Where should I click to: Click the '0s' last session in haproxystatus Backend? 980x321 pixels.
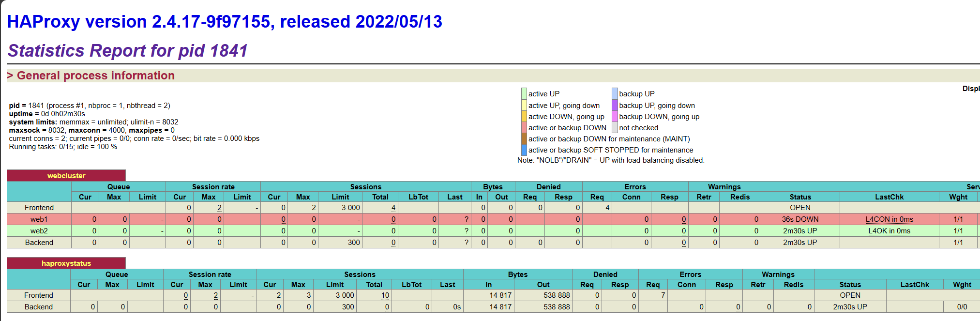tap(457, 307)
